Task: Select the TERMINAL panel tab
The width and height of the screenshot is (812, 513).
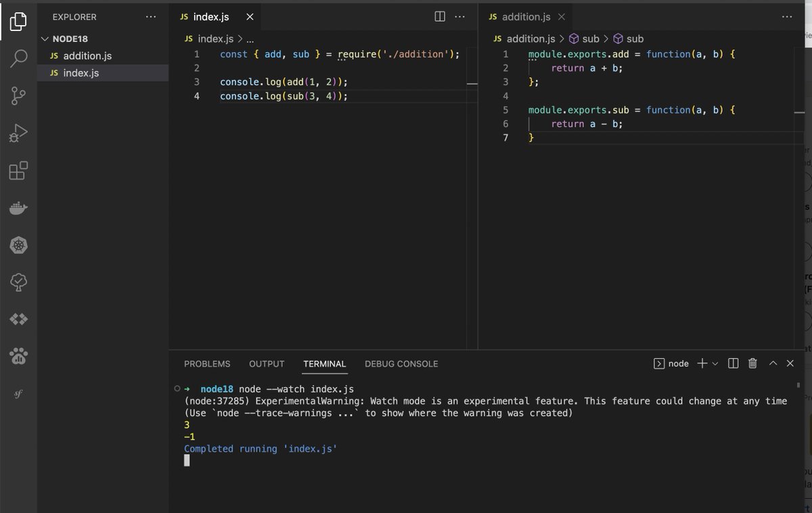Action: [x=324, y=363]
